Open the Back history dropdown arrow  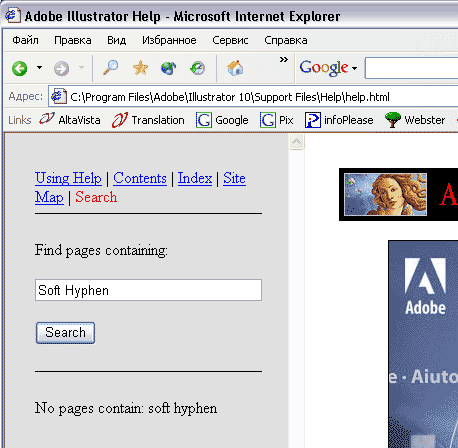[39, 68]
